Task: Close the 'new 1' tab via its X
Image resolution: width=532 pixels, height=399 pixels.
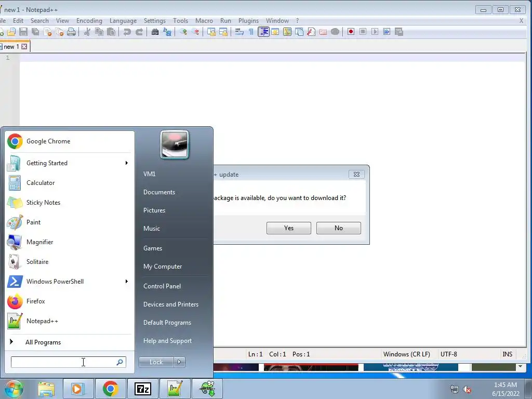Action: click(24, 46)
